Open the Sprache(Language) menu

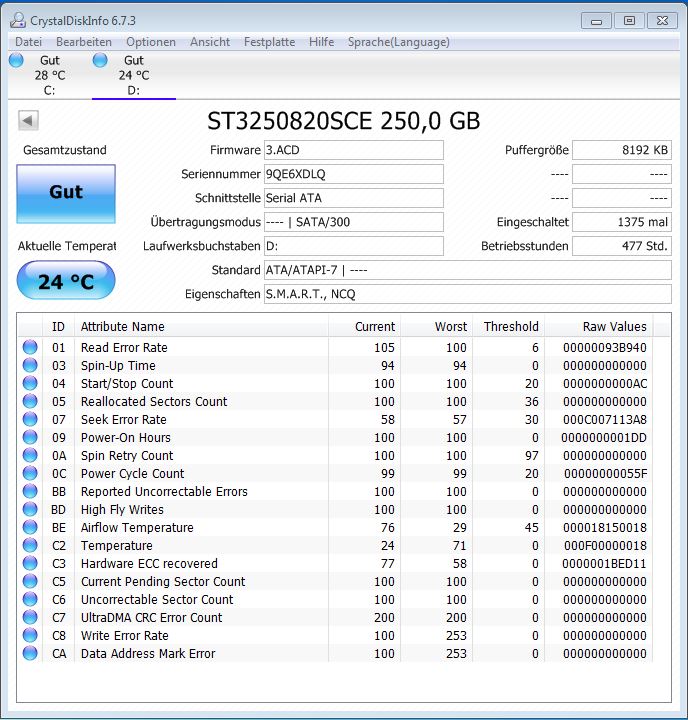click(398, 42)
